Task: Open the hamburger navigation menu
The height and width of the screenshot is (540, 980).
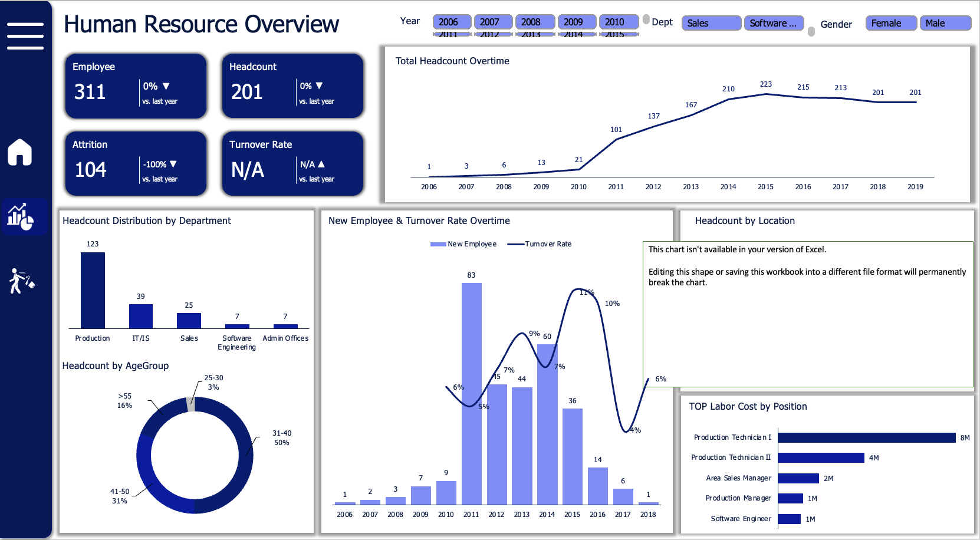Action: [x=25, y=35]
